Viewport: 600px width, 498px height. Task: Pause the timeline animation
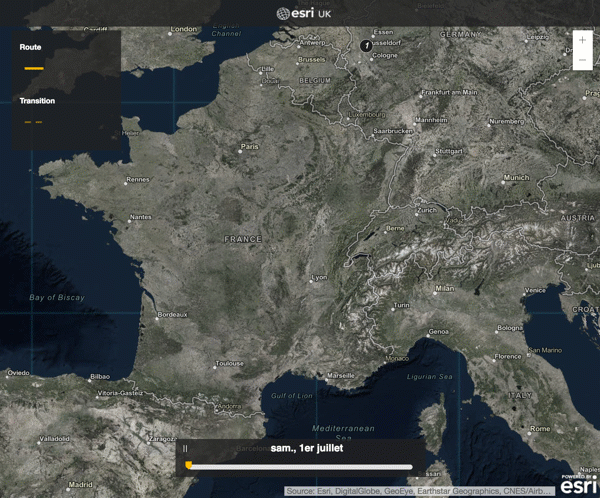[185, 449]
